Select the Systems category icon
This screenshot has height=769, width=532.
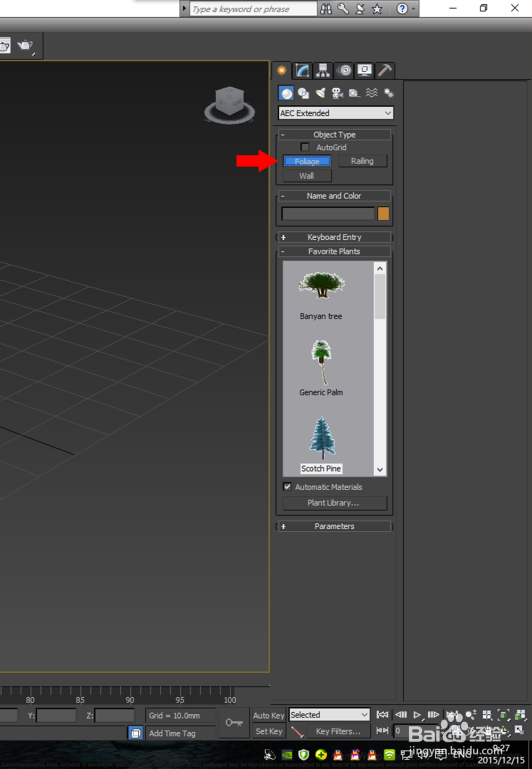click(x=388, y=94)
